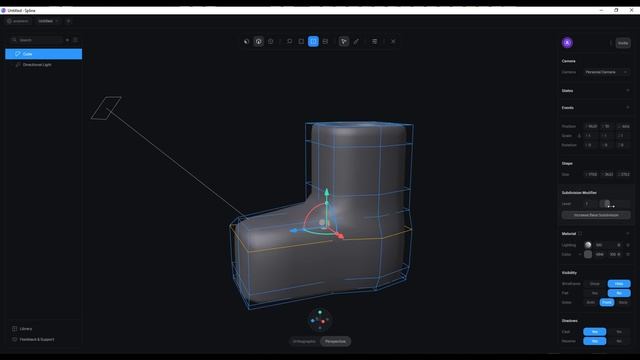Set Shadows Cast to Yes

click(595, 332)
